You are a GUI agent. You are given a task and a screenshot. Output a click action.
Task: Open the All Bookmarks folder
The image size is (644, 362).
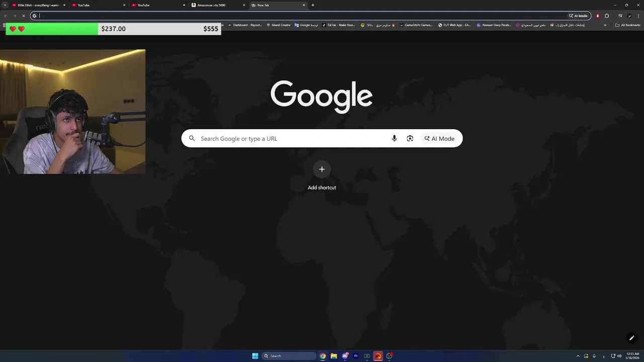click(627, 25)
